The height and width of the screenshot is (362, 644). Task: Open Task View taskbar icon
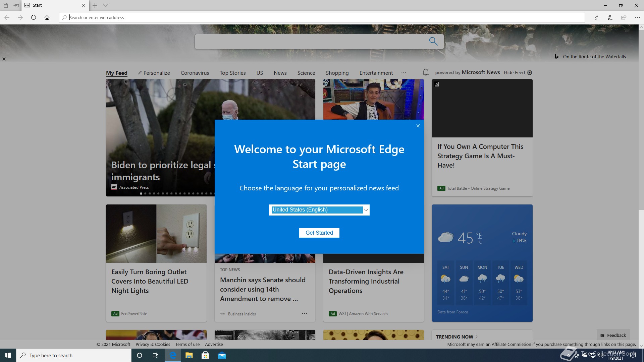[156, 355]
